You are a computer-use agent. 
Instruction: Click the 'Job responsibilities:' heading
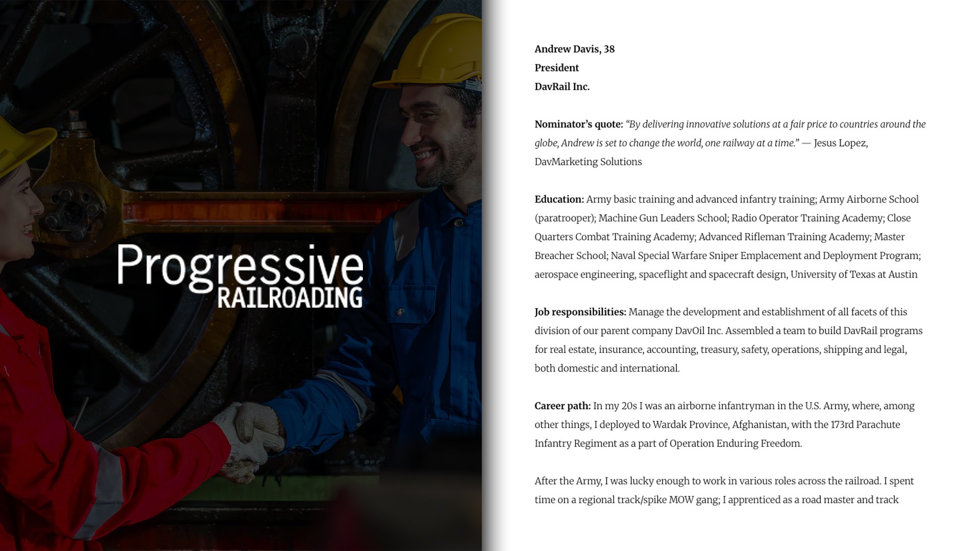click(580, 312)
